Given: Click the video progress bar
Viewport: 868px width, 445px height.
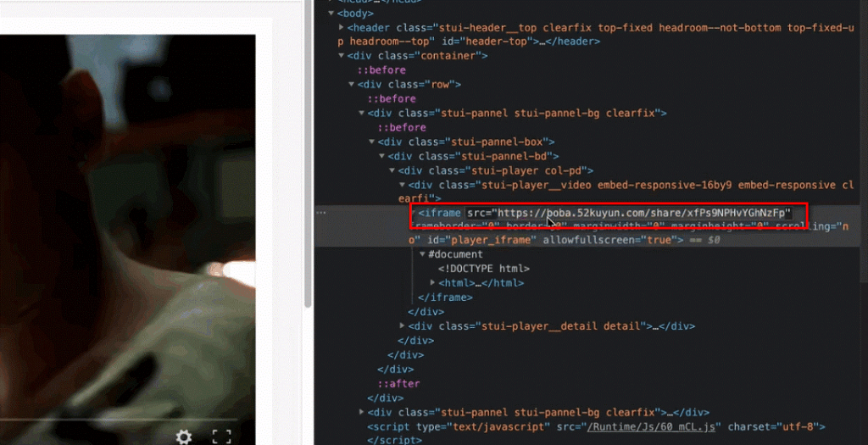Looking at the screenshot, I should tap(119, 420).
